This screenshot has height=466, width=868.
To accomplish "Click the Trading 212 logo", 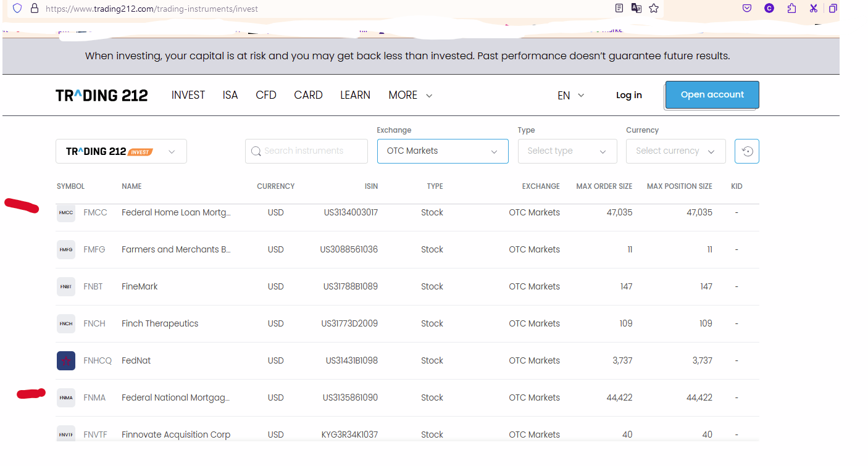I will click(102, 95).
